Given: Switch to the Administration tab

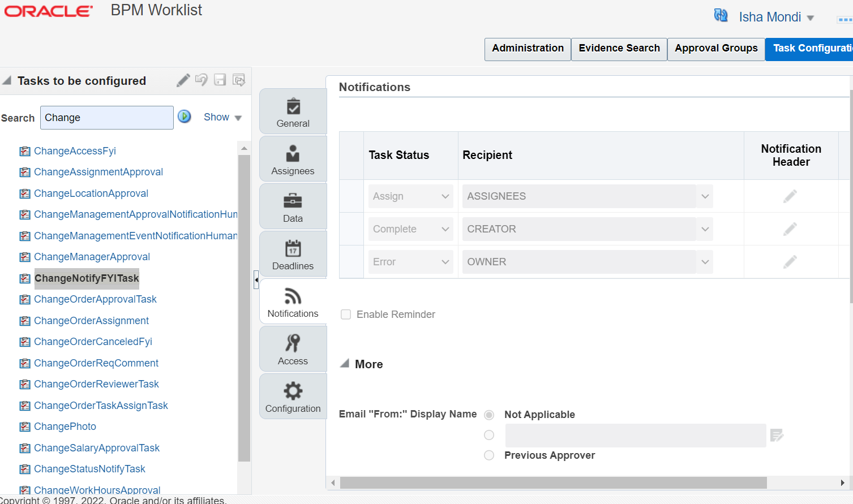Looking at the screenshot, I should [x=527, y=49].
